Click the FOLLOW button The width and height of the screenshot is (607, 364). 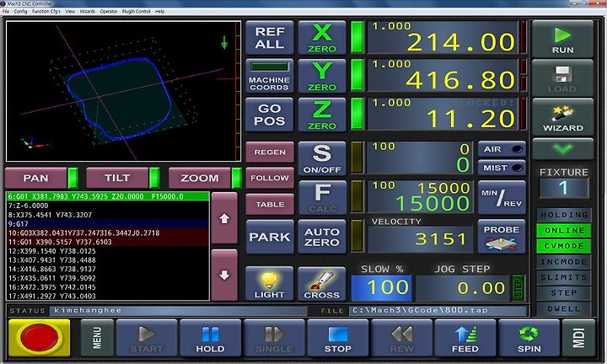tap(270, 178)
